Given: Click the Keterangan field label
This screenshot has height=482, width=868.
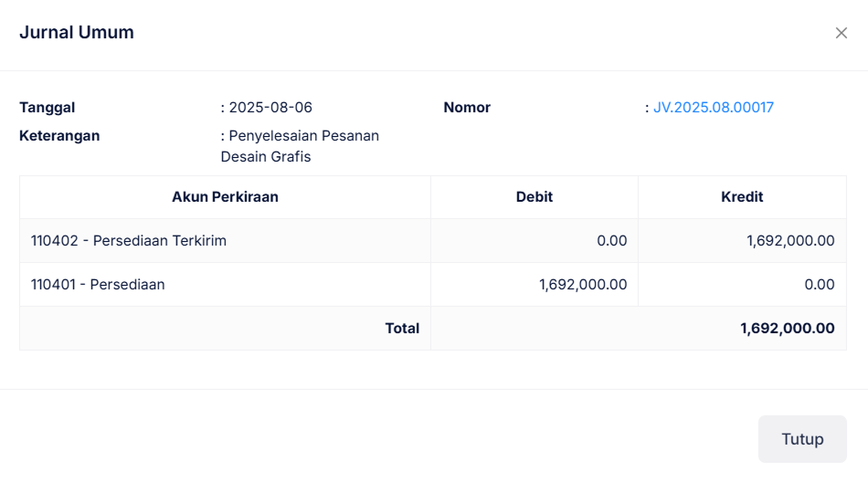Looking at the screenshot, I should (x=59, y=136).
